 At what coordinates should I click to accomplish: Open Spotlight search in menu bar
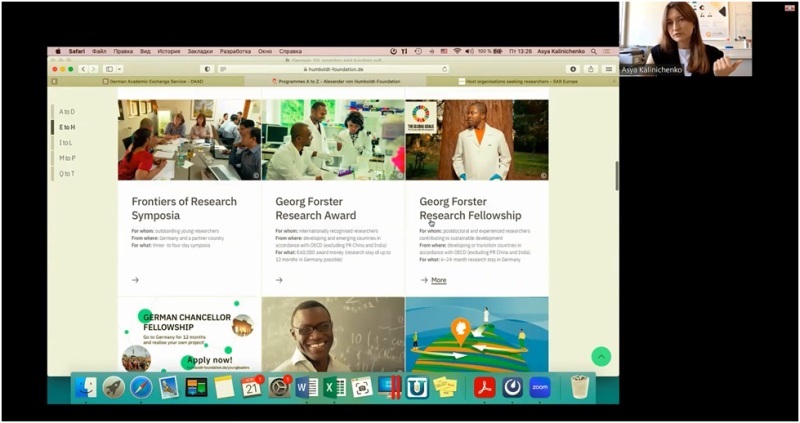(x=594, y=51)
